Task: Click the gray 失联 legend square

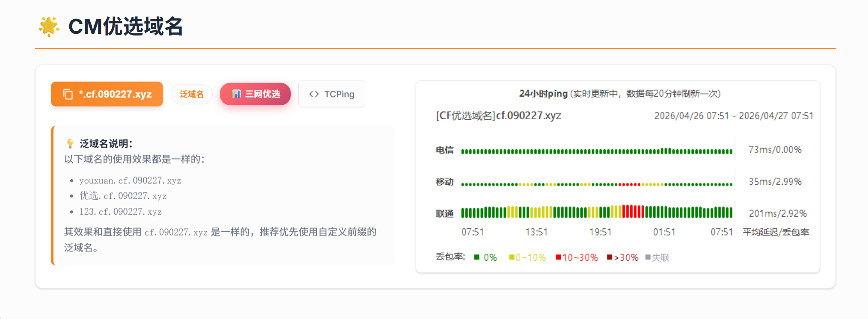Action: pyautogui.click(x=648, y=257)
